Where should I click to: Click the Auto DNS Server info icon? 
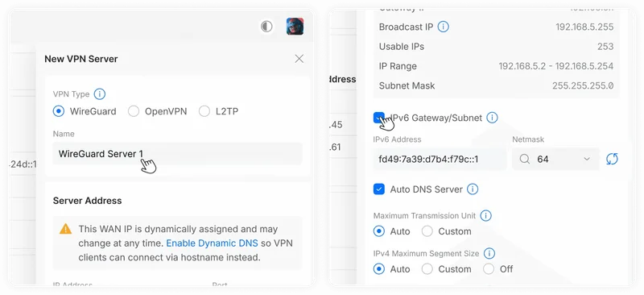(x=473, y=189)
